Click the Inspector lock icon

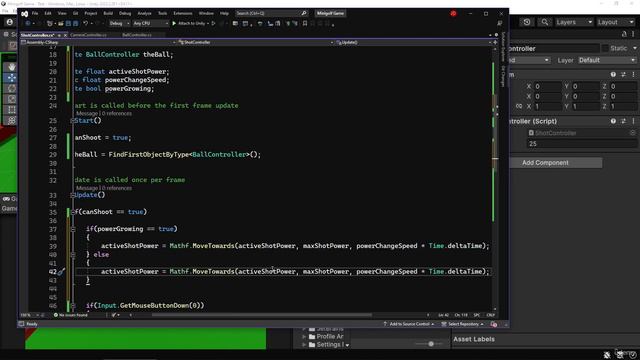(624, 35)
